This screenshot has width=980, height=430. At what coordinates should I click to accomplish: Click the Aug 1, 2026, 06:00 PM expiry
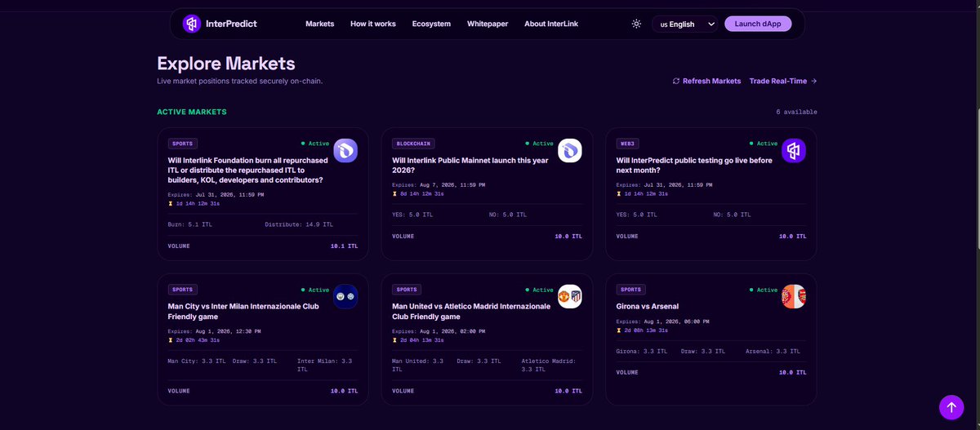[x=677, y=321]
